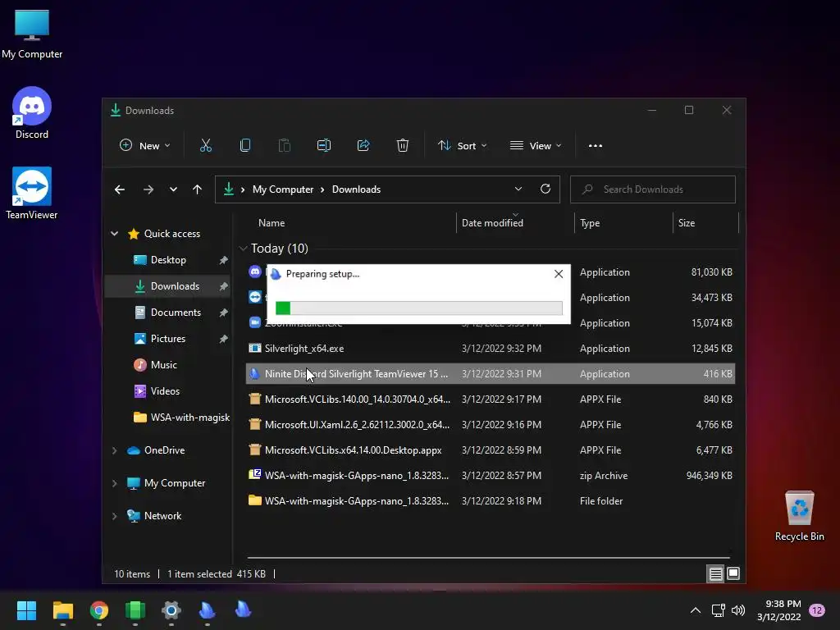Go forward with the right arrow
Screen dimensions: 840x630
148,189
